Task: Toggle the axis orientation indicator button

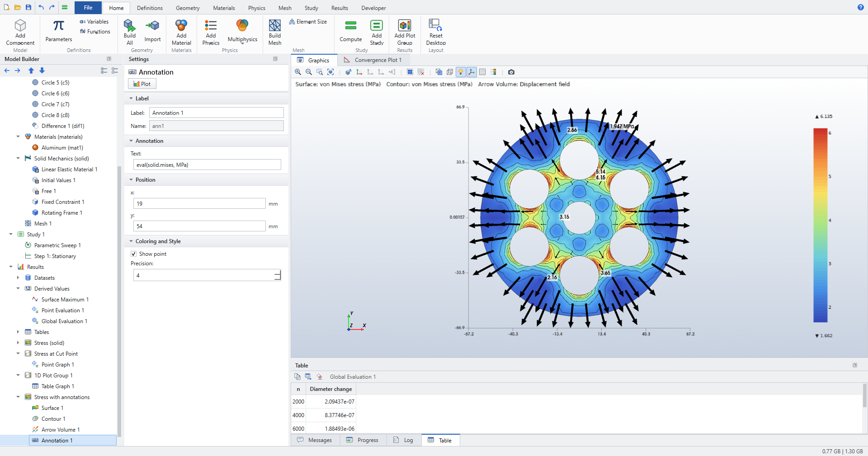Action: pos(472,72)
